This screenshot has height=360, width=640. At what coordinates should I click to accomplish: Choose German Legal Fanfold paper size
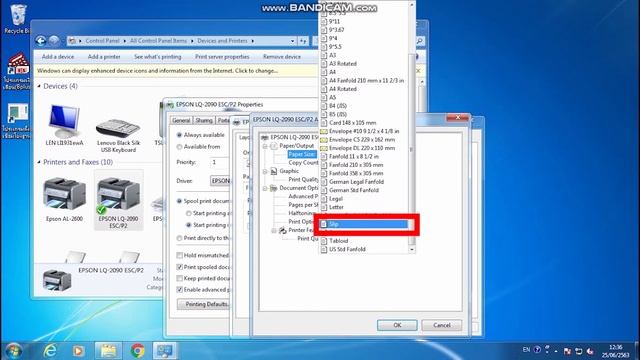(x=356, y=182)
